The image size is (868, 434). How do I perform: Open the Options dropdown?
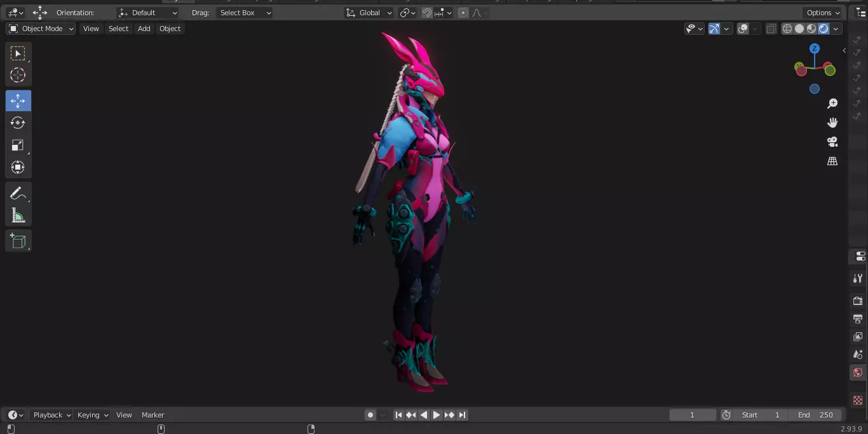click(823, 13)
